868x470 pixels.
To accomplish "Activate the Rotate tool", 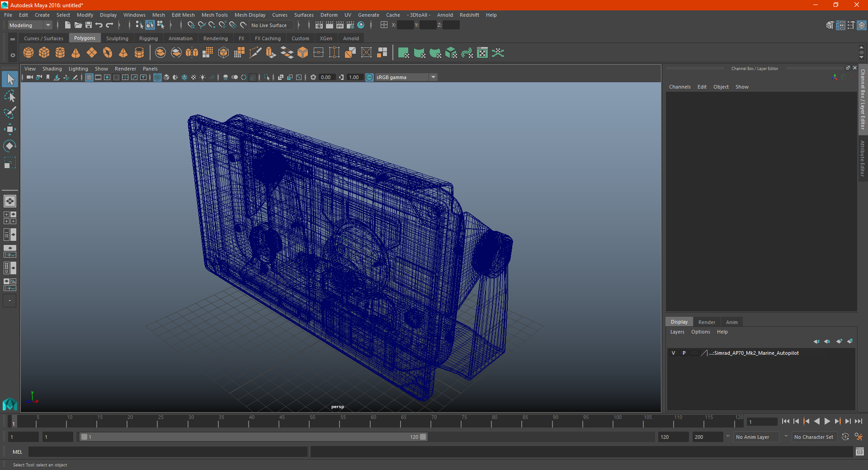I will (9, 146).
